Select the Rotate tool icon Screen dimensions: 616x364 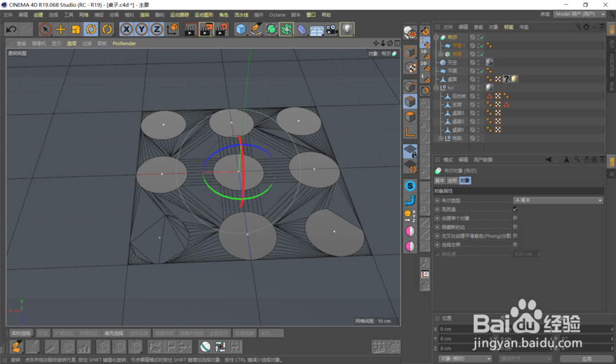pyautogui.click(x=90, y=30)
